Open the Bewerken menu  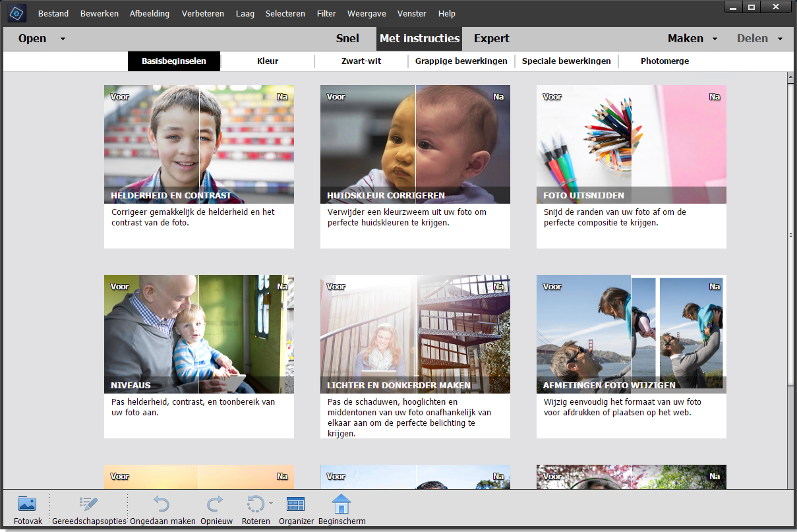pos(100,13)
